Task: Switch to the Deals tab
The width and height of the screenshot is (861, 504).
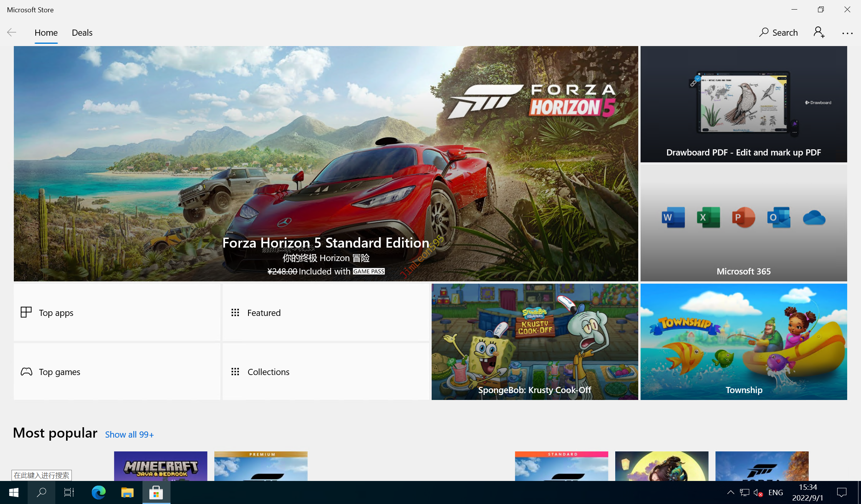Action: point(82,33)
